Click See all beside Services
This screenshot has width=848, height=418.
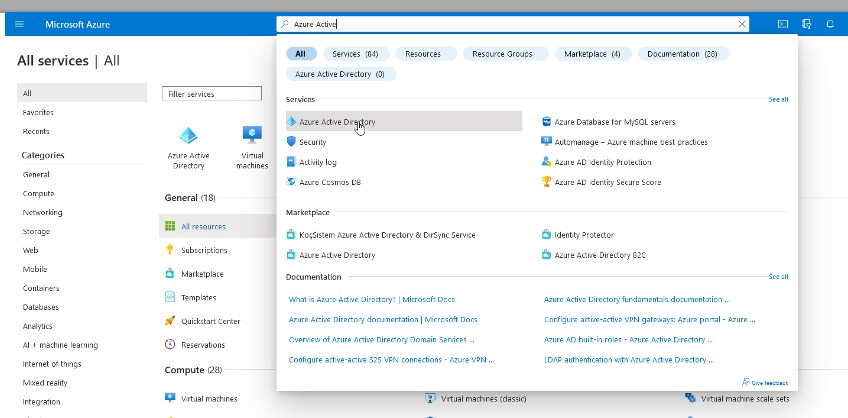(778, 99)
